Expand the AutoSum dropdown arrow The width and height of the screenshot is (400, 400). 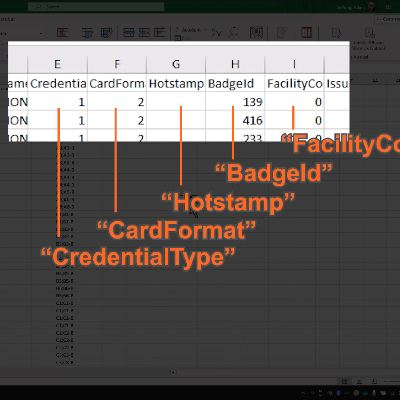[x=206, y=30]
